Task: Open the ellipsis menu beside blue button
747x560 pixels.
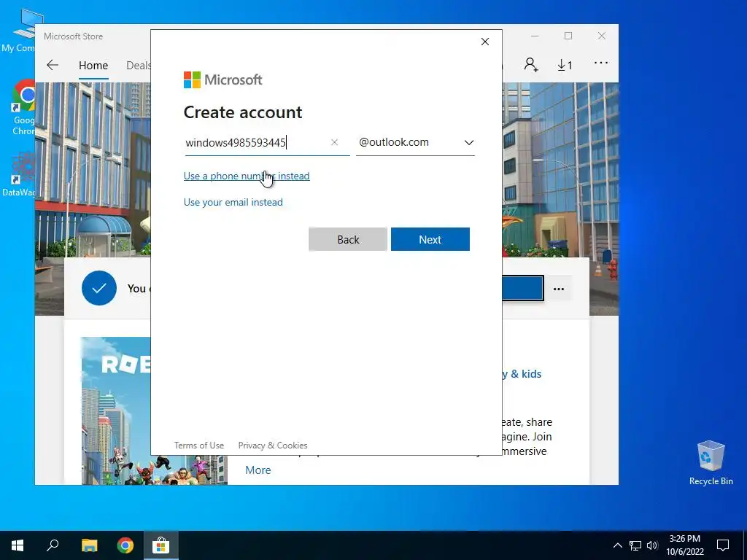Action: tap(559, 289)
